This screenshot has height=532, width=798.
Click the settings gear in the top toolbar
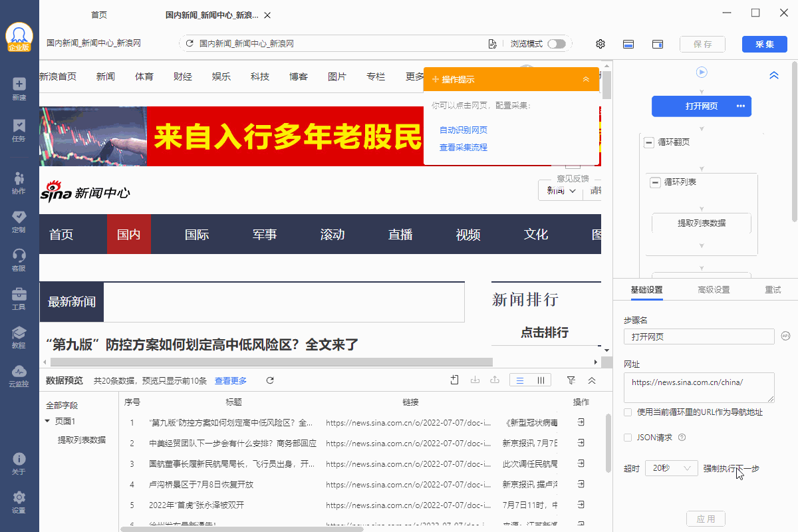600,44
